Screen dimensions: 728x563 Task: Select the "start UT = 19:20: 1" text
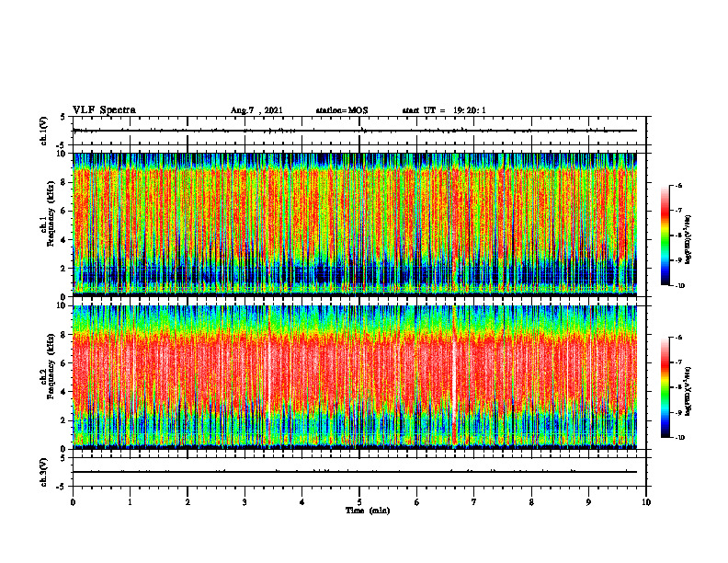coord(444,110)
